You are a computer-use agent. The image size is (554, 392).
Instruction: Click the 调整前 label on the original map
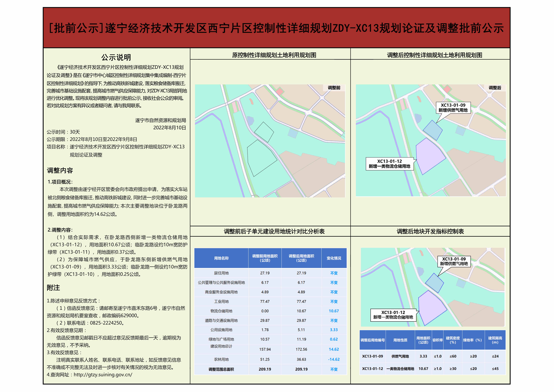[334, 88]
